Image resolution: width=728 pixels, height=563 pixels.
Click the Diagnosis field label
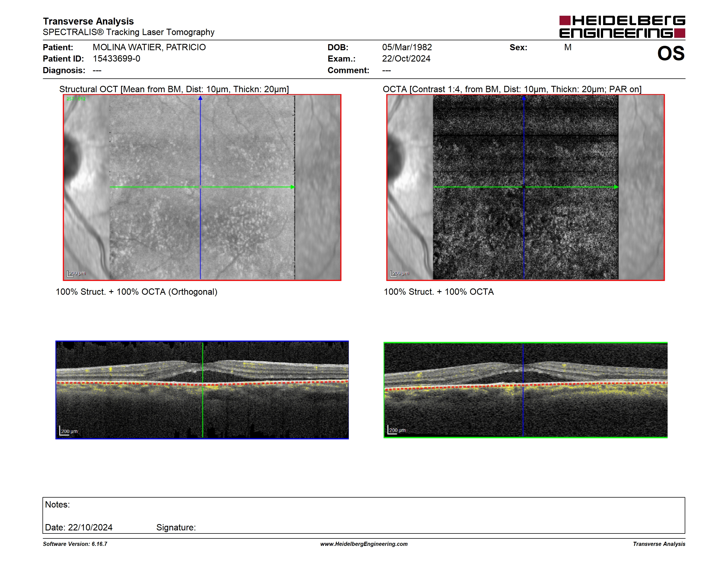point(64,70)
